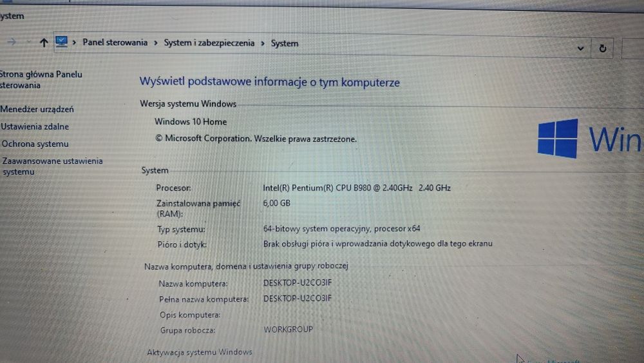Expand chevron after System i zabezpieczenia breadcrumb
This screenshot has height=363, width=644.
[x=263, y=43]
